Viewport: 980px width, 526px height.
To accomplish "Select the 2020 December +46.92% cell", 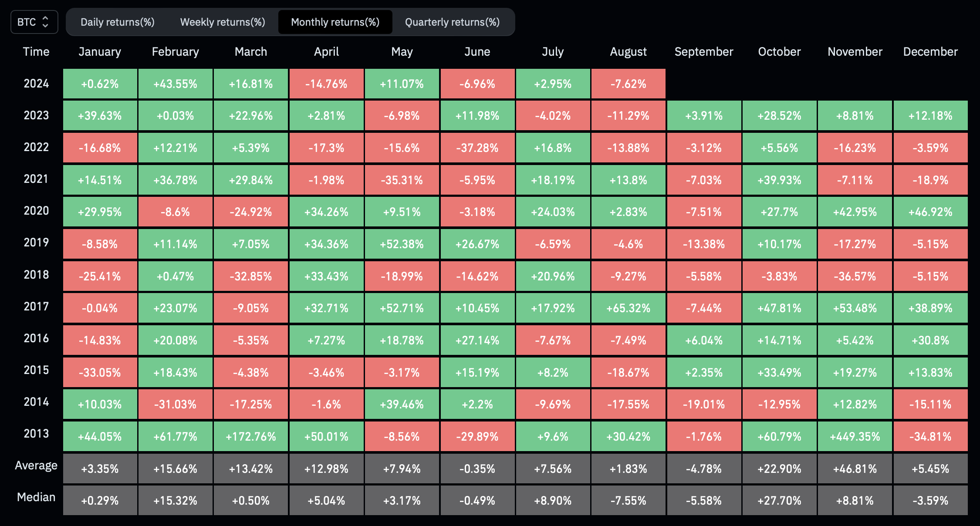I will [x=931, y=212].
